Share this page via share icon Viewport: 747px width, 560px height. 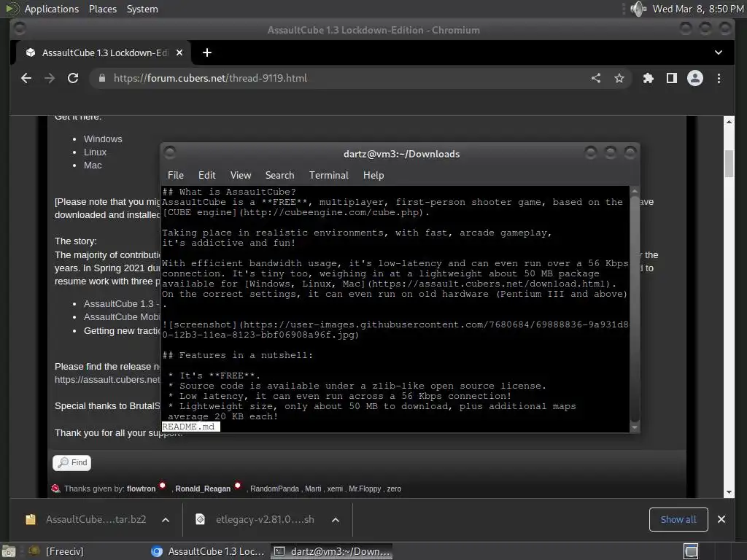(x=596, y=78)
